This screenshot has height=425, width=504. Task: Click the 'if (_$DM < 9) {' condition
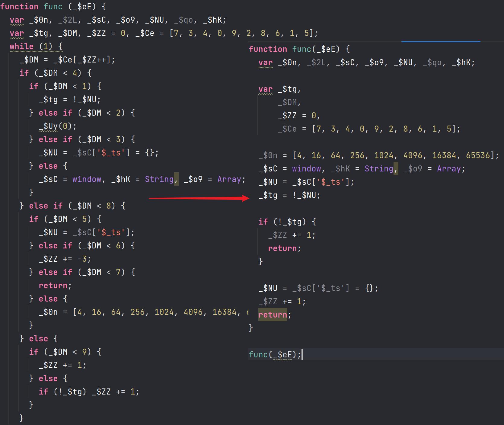click(x=65, y=352)
